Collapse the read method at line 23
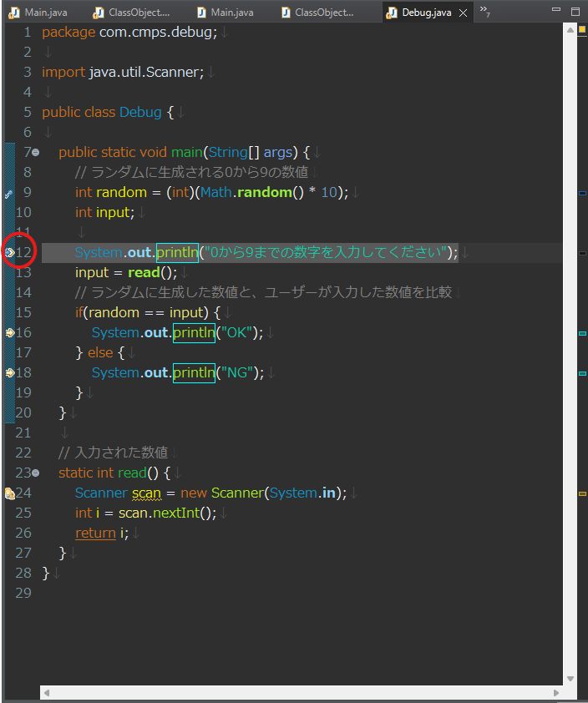 [36, 473]
